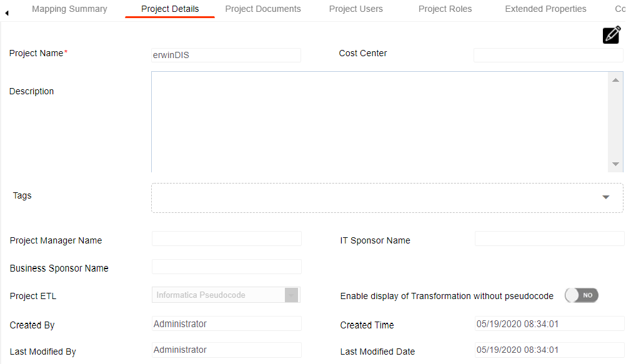Click the IT Sponsor Name field
This screenshot has width=626, height=364.
tap(549, 239)
